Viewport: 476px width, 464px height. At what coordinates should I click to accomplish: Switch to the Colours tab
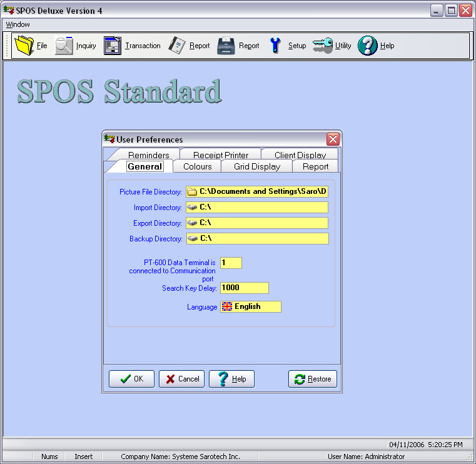pos(197,166)
